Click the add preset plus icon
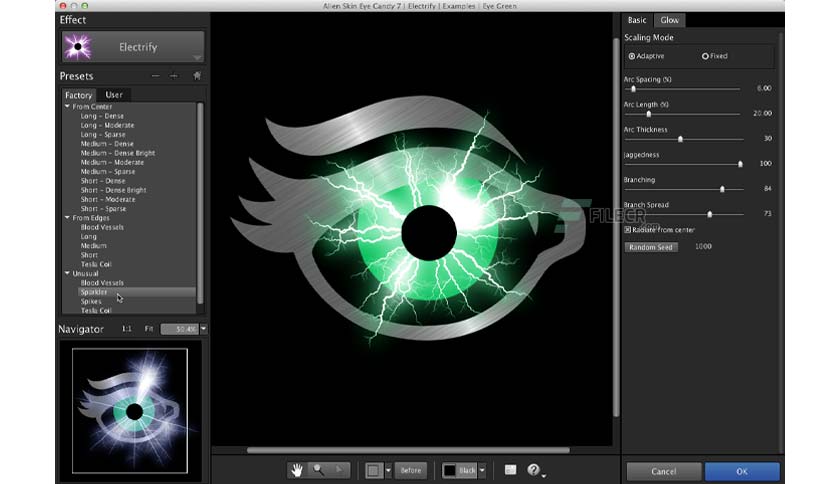The height and width of the screenshot is (484, 836). click(x=174, y=76)
